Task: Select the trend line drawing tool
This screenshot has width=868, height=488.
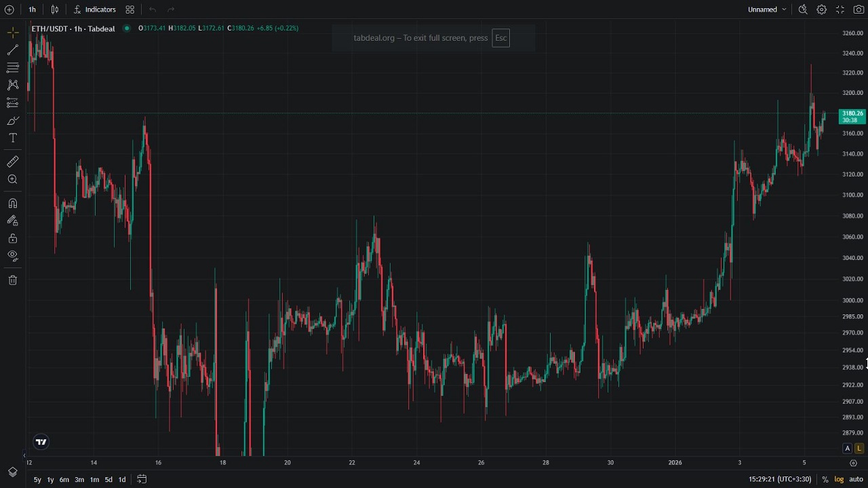Action: click(12, 50)
